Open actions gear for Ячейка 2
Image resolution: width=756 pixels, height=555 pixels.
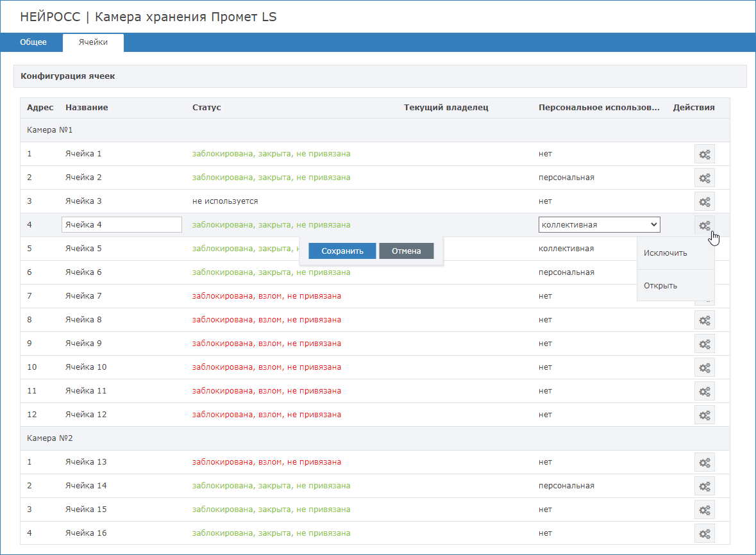(704, 178)
